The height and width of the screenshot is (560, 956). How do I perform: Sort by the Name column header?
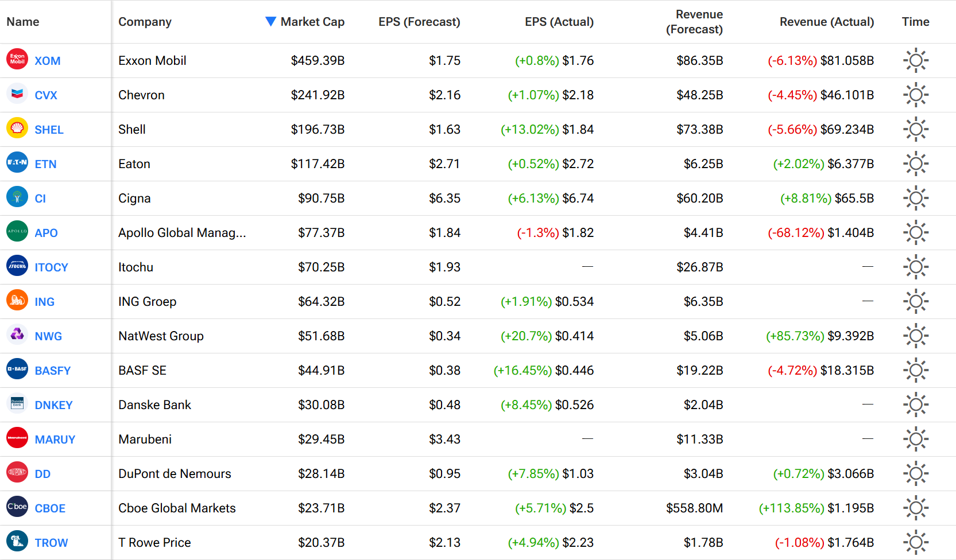(x=23, y=22)
